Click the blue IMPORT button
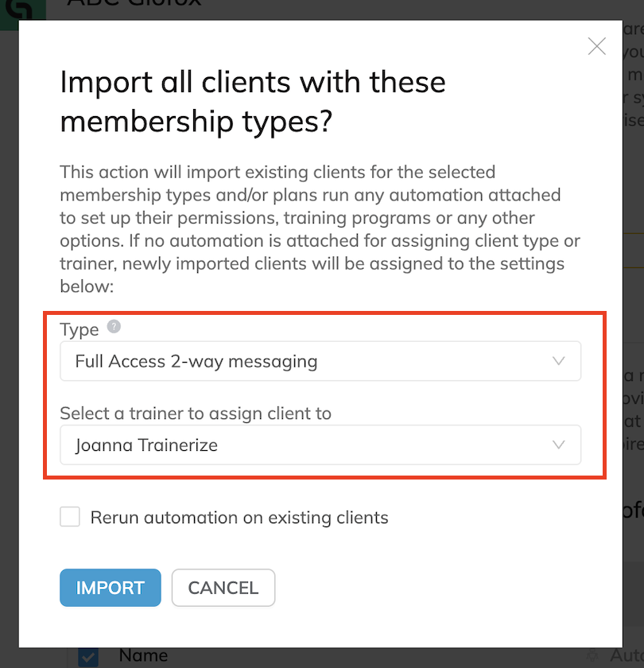Image resolution: width=644 pixels, height=668 pixels. click(111, 588)
